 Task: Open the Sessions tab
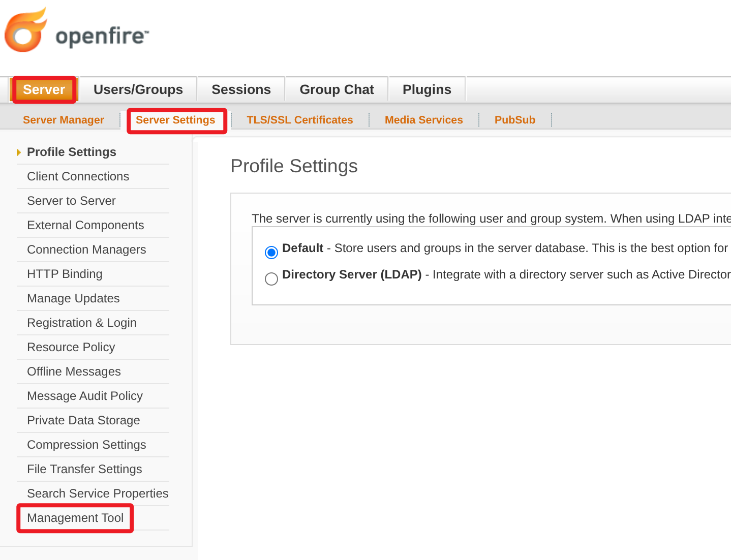(x=241, y=90)
